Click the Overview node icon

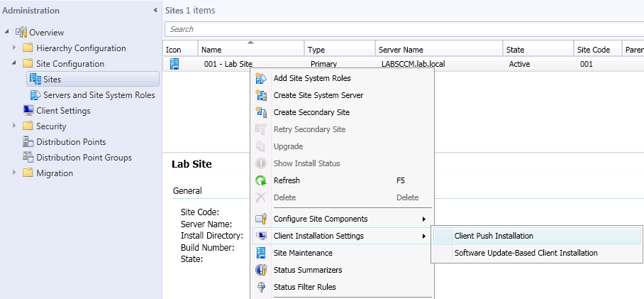[x=21, y=32]
